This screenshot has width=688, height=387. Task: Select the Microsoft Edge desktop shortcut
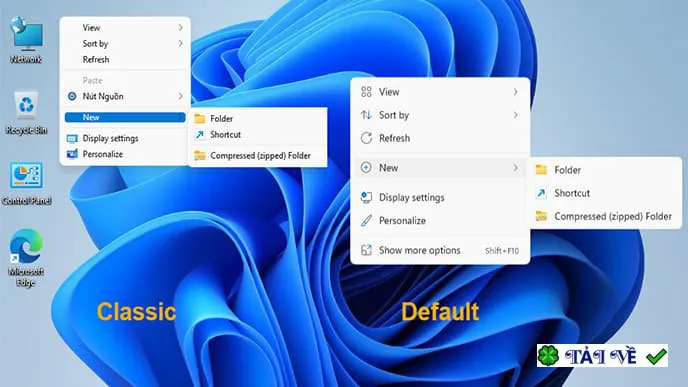26,258
